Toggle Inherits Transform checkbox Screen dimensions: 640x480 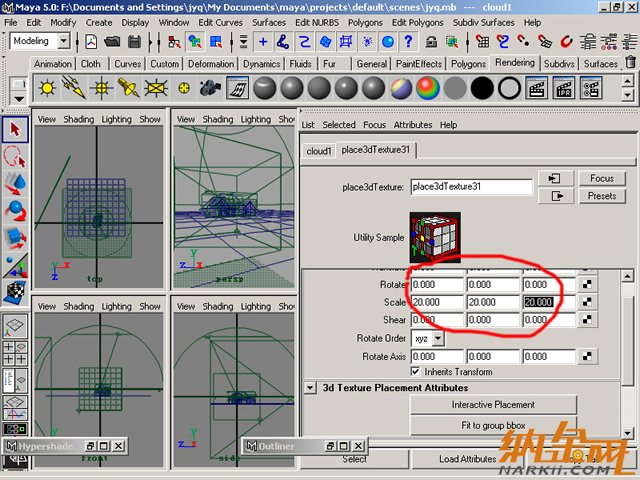pos(415,371)
